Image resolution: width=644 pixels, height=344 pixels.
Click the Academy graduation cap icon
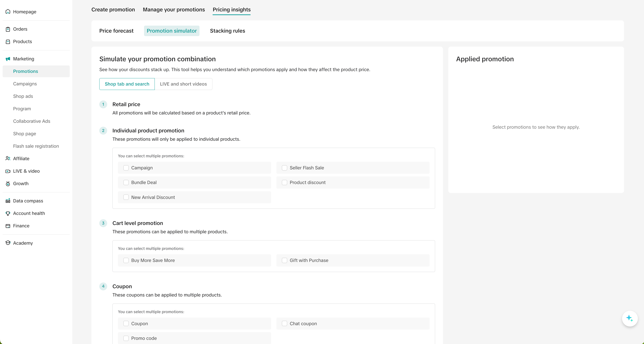(x=8, y=243)
